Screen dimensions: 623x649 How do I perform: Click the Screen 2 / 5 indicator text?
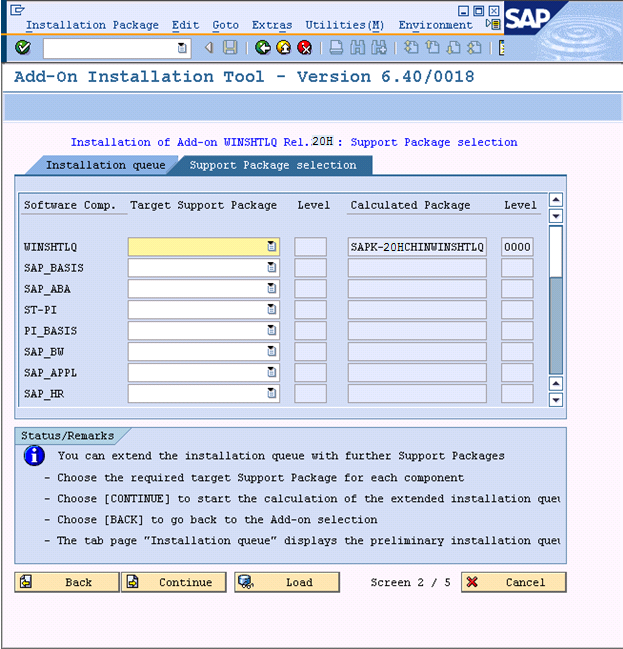(x=410, y=582)
